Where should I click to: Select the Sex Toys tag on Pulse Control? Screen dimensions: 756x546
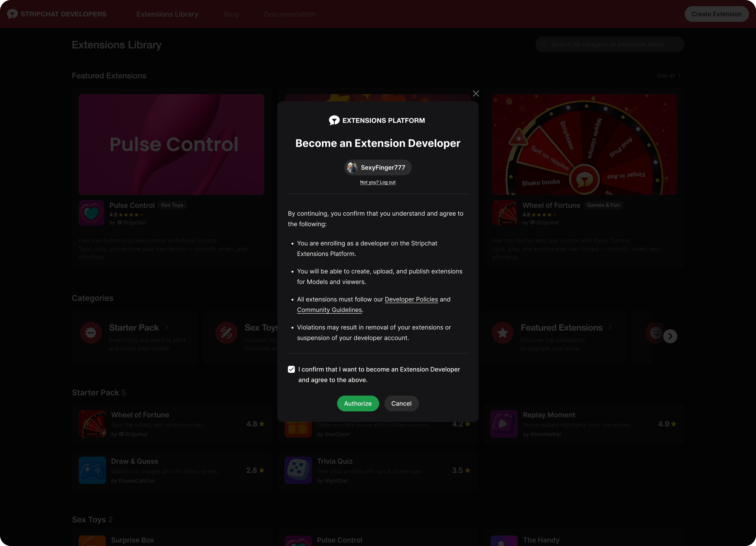tap(172, 205)
